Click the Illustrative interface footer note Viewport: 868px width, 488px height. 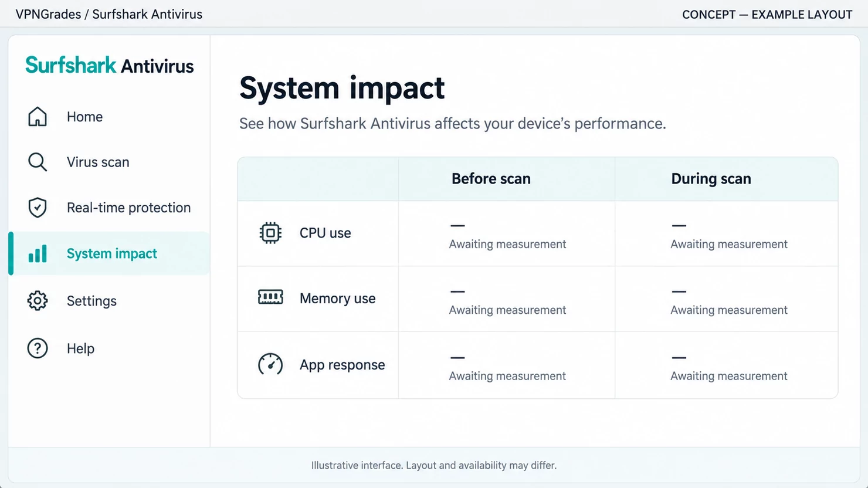(433, 465)
